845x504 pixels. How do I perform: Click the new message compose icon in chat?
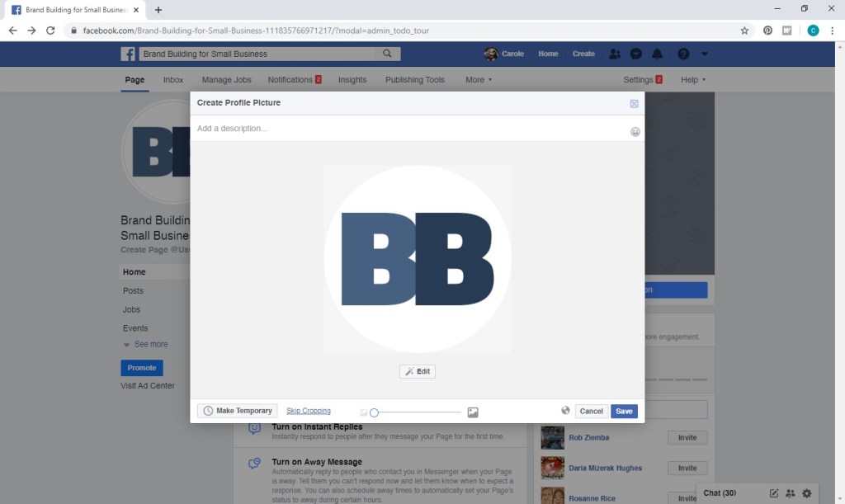pos(774,493)
